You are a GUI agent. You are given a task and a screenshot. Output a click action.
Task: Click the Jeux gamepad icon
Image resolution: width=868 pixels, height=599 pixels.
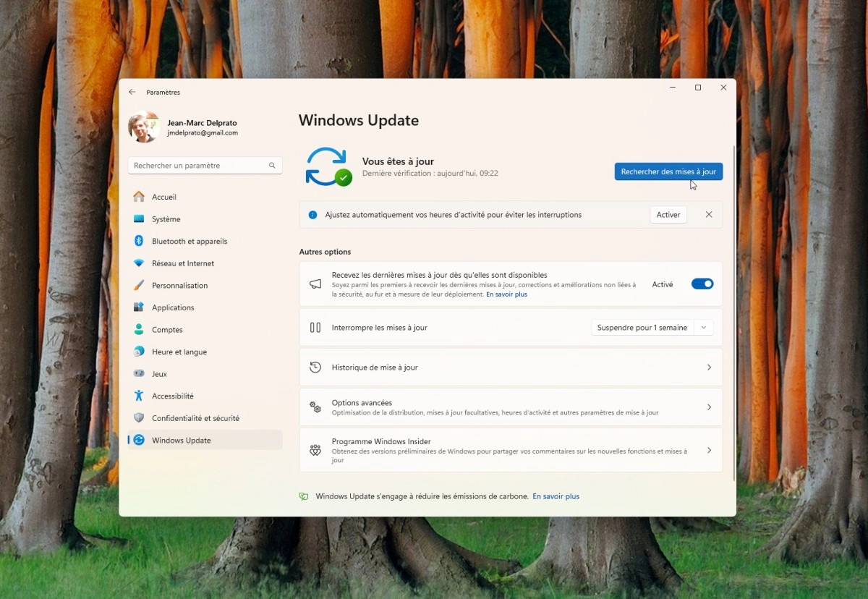(139, 374)
